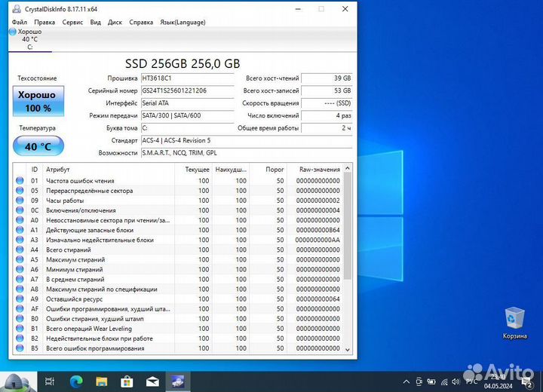Click CrystalDiskInfo icon in the taskbar
The width and height of the screenshot is (543, 392).
178,381
